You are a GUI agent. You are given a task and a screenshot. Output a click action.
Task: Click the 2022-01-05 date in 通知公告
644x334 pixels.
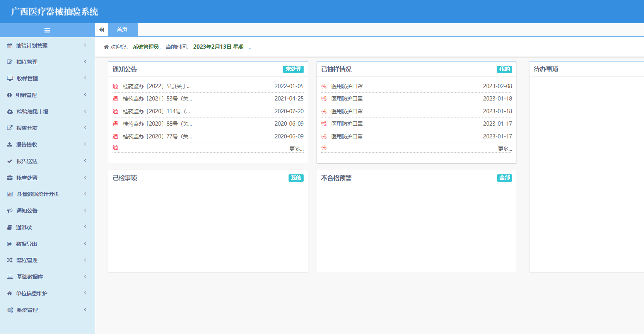pyautogui.click(x=289, y=86)
